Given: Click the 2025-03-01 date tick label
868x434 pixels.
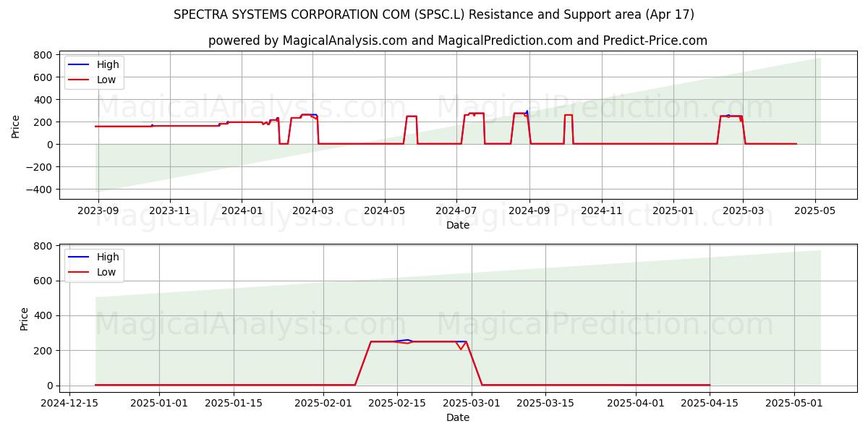Looking at the screenshot, I should tap(472, 403).
